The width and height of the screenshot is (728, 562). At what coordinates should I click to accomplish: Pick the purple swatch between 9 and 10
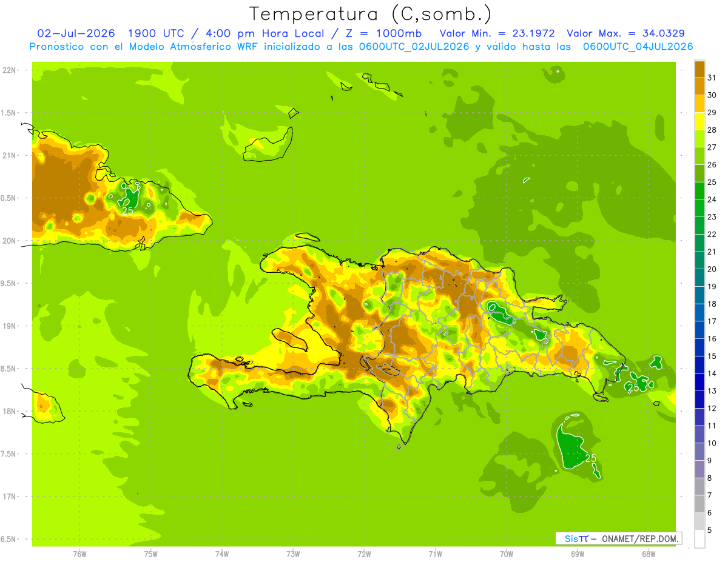[699, 452]
